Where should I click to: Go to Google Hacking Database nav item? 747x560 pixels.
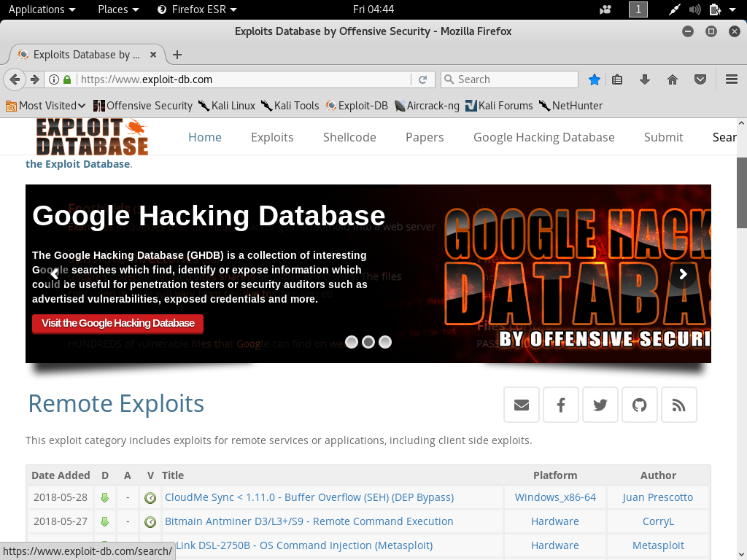544,137
